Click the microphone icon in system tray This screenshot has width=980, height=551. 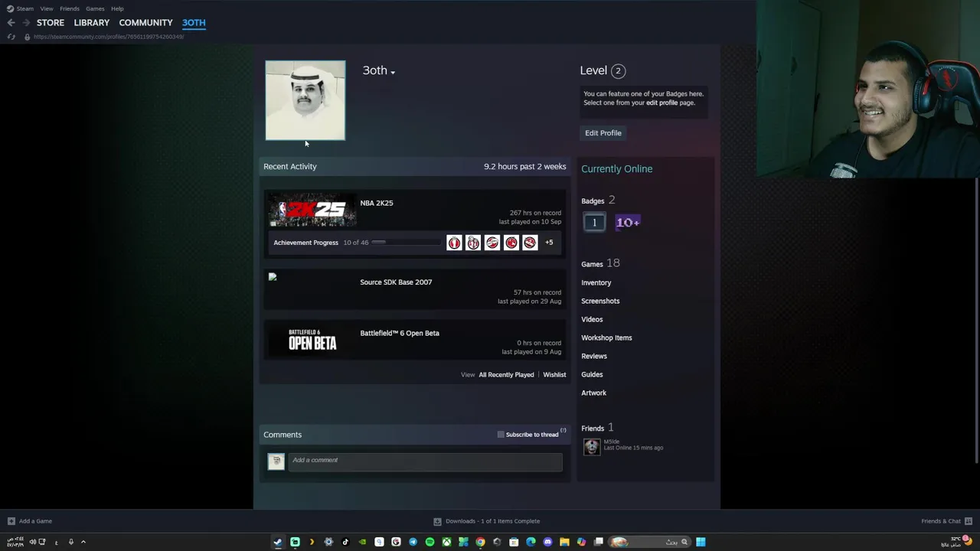[x=71, y=542]
